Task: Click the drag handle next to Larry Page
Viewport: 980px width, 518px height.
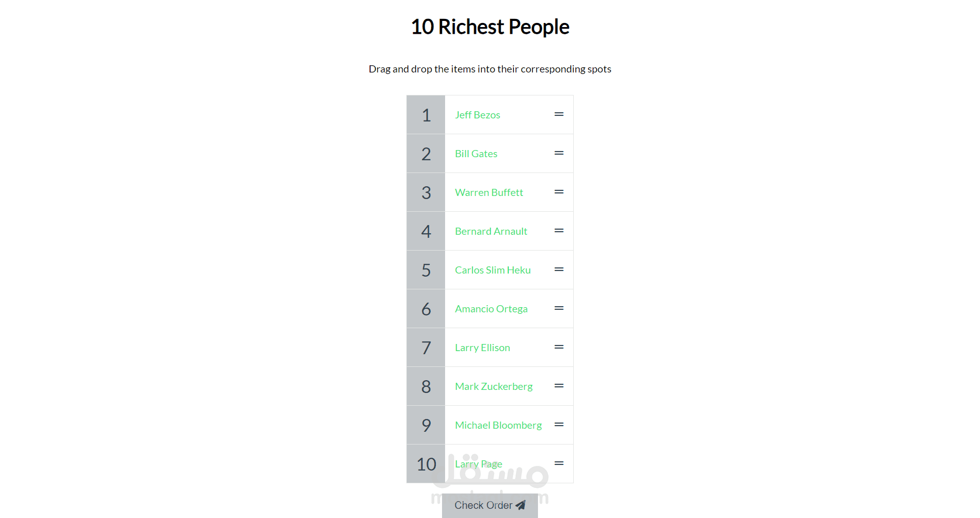Action: pos(559,463)
